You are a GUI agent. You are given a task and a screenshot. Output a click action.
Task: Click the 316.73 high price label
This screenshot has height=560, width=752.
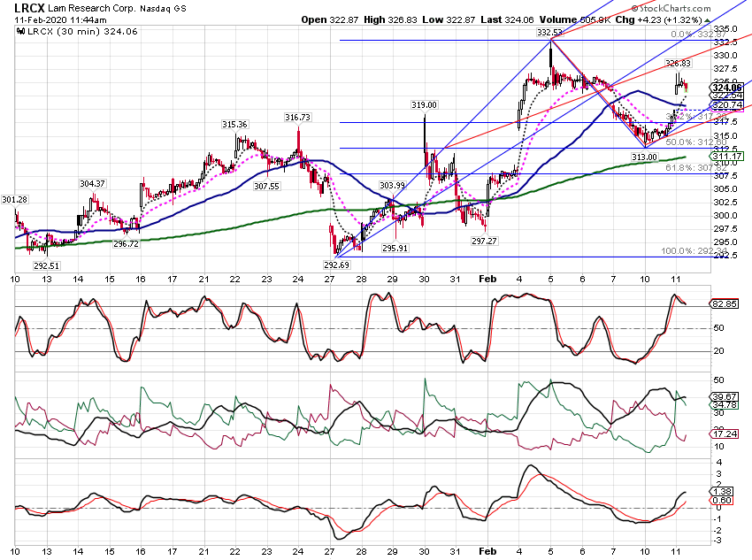297,118
